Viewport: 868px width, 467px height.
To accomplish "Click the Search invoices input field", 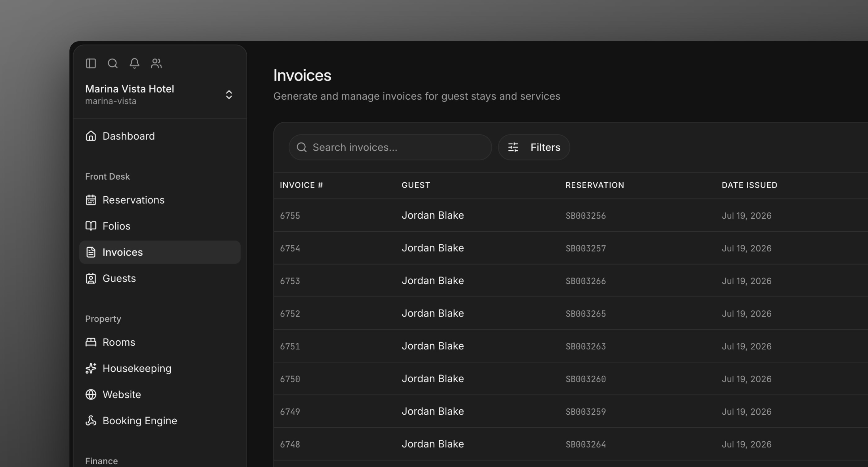I will (x=390, y=147).
